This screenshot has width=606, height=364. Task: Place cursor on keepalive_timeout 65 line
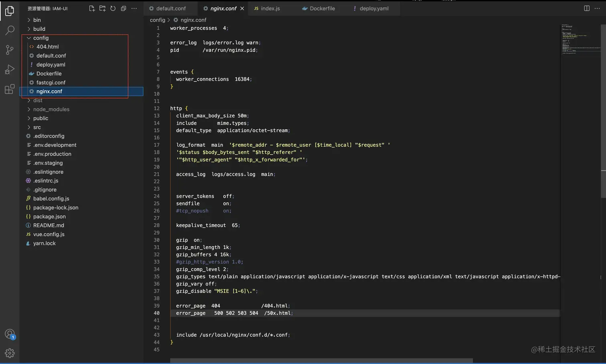pyautogui.click(x=208, y=225)
